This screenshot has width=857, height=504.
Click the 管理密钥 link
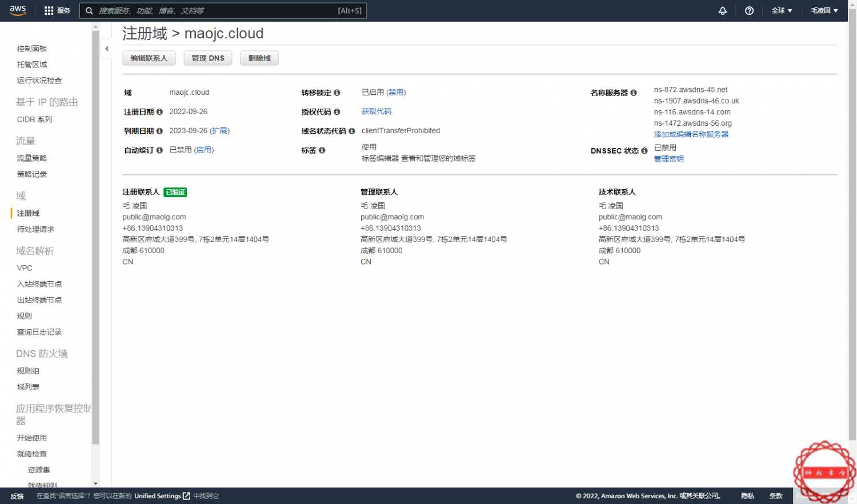tap(669, 159)
